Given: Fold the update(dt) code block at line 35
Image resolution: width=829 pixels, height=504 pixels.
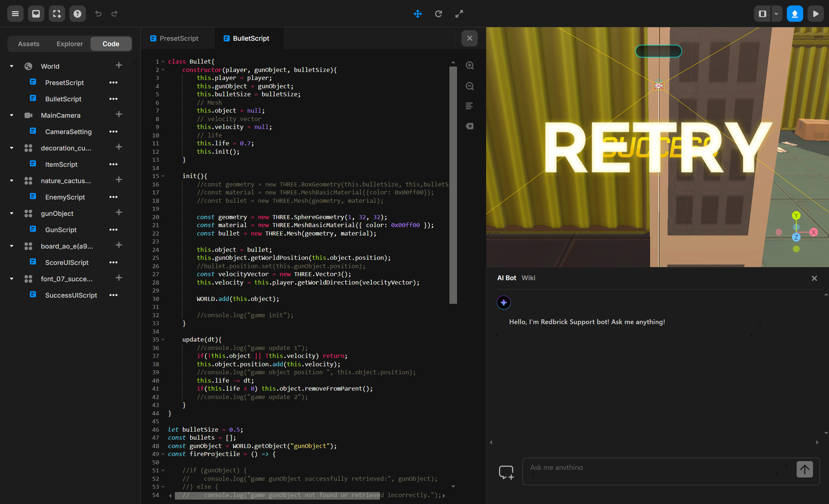Looking at the screenshot, I should (x=163, y=340).
